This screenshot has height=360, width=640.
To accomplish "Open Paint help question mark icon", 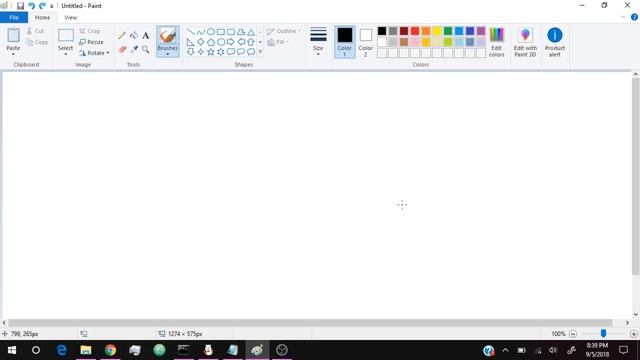I will 634,17.
